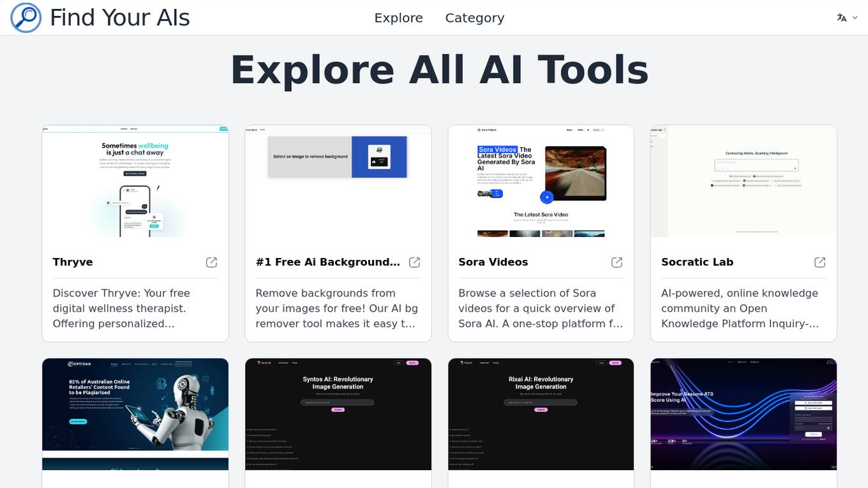View the Rixai AI screenshot thumbnail
The image size is (868, 488).
point(541,414)
